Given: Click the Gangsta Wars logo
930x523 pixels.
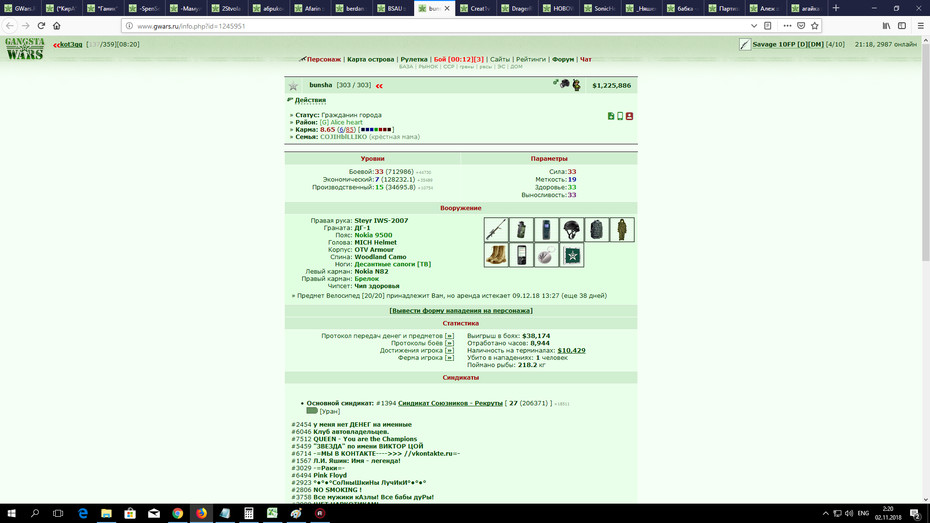Looking at the screenshot, I should click(25, 49).
